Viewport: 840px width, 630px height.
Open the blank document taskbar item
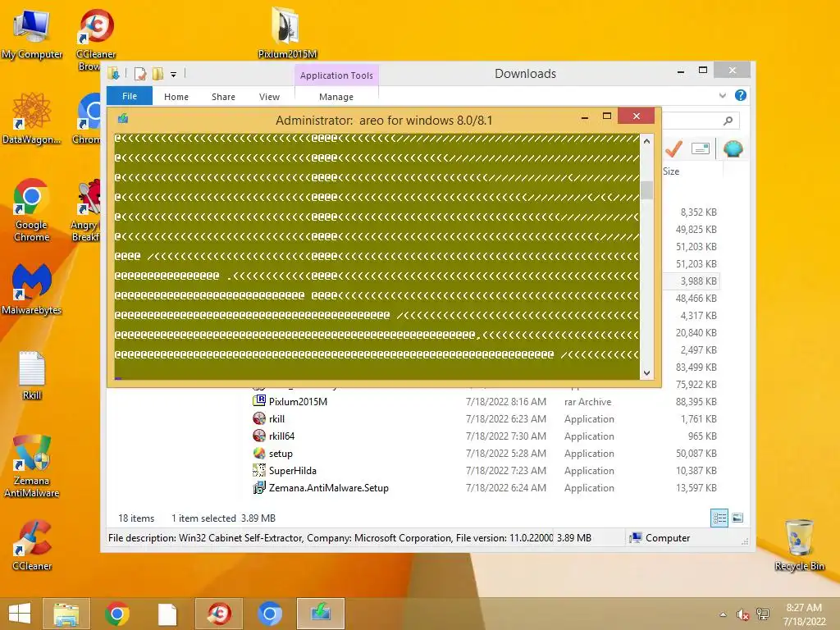click(167, 614)
